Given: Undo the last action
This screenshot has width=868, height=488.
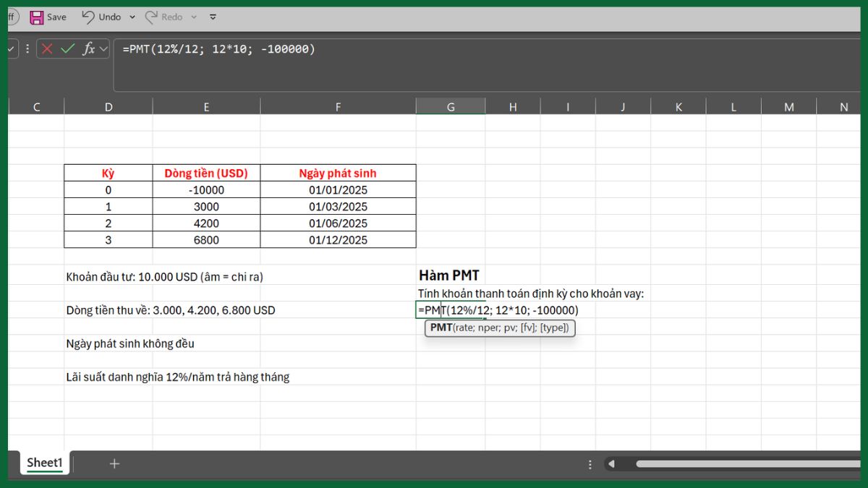Looking at the screenshot, I should tap(88, 17).
